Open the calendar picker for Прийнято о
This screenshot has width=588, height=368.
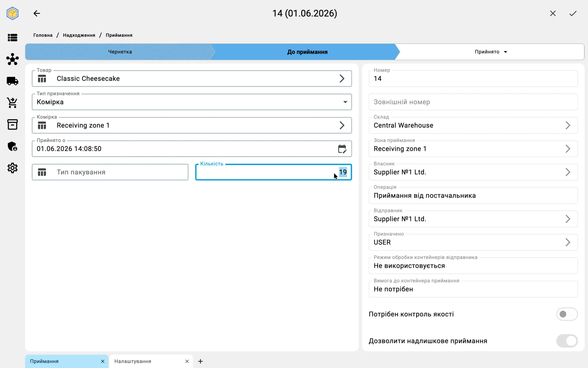[342, 149]
